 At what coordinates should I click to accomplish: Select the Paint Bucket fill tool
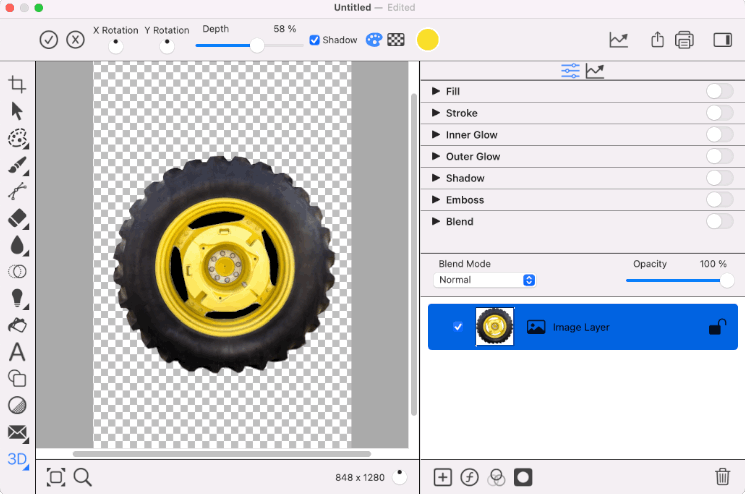(x=18, y=326)
